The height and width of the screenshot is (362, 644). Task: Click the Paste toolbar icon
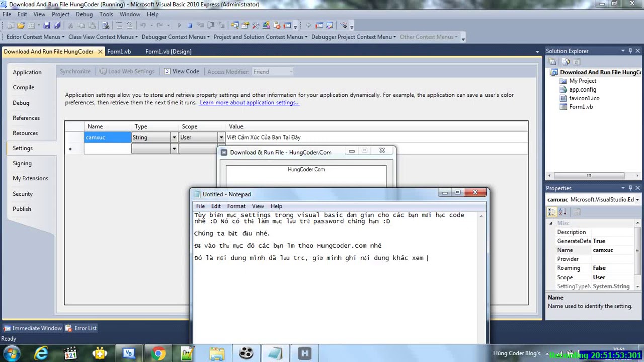pyautogui.click(x=93, y=25)
